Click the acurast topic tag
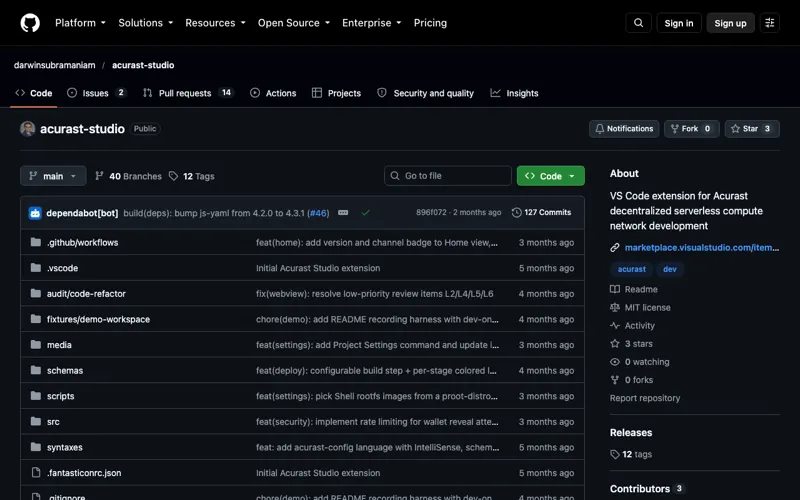The width and height of the screenshot is (800, 500). pyautogui.click(x=632, y=269)
